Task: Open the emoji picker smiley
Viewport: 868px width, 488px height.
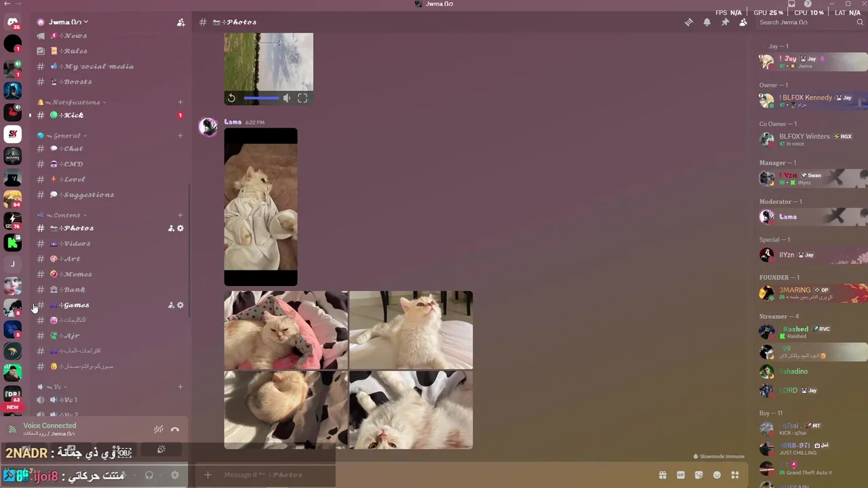Action: (717, 475)
